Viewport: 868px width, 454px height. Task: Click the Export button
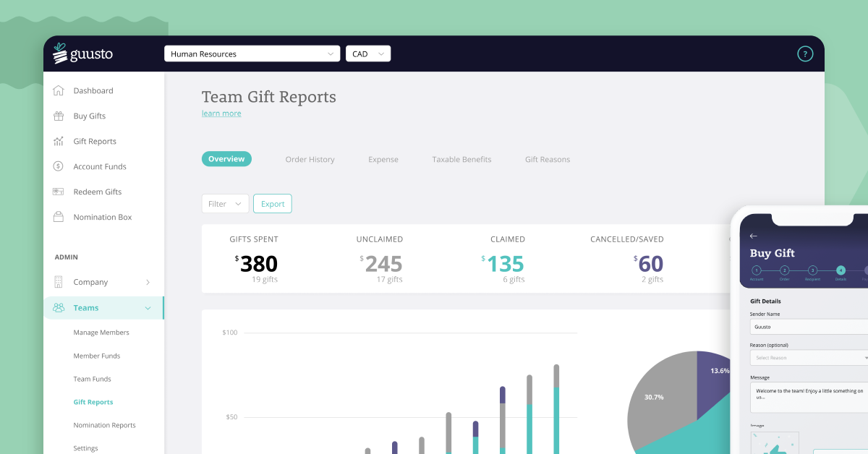click(273, 204)
